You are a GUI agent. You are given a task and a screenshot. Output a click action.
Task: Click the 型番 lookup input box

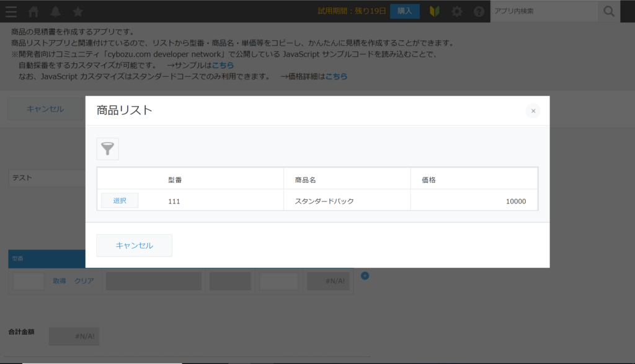click(x=29, y=281)
